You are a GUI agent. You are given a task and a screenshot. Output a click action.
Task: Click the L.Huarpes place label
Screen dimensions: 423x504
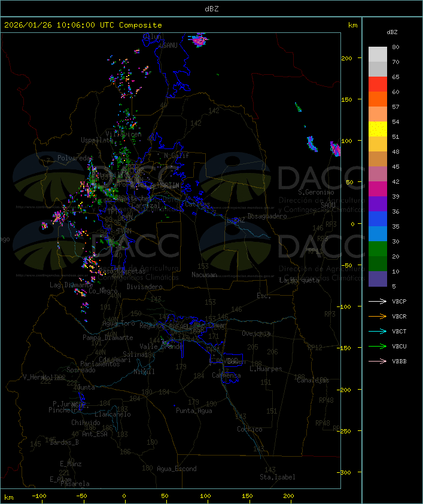pos(266,369)
